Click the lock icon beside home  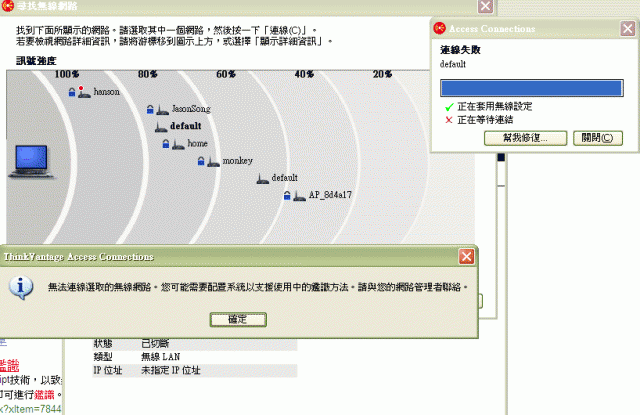166,144
